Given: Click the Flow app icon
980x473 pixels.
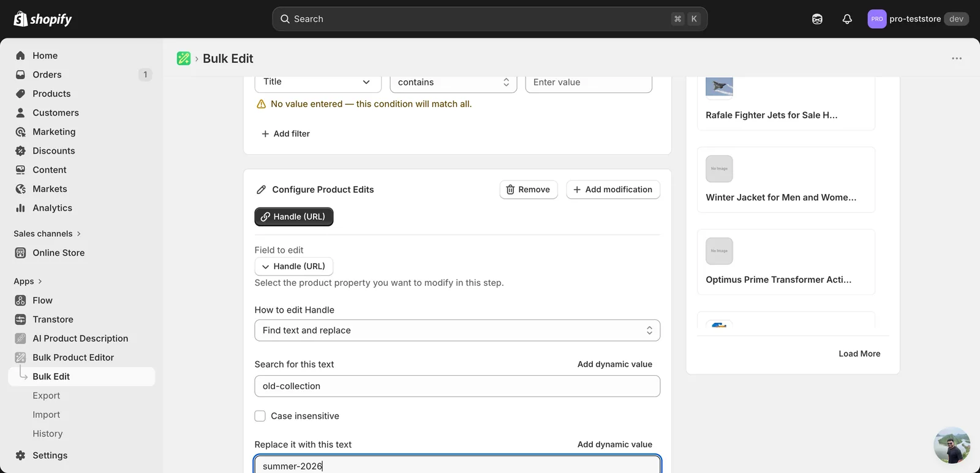Looking at the screenshot, I should point(20,300).
